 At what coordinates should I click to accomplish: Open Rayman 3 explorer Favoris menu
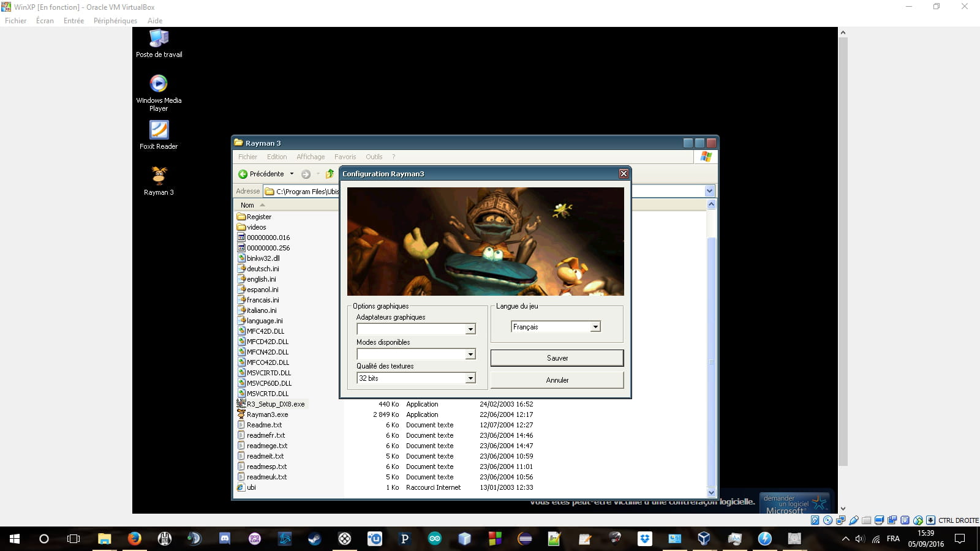point(345,157)
